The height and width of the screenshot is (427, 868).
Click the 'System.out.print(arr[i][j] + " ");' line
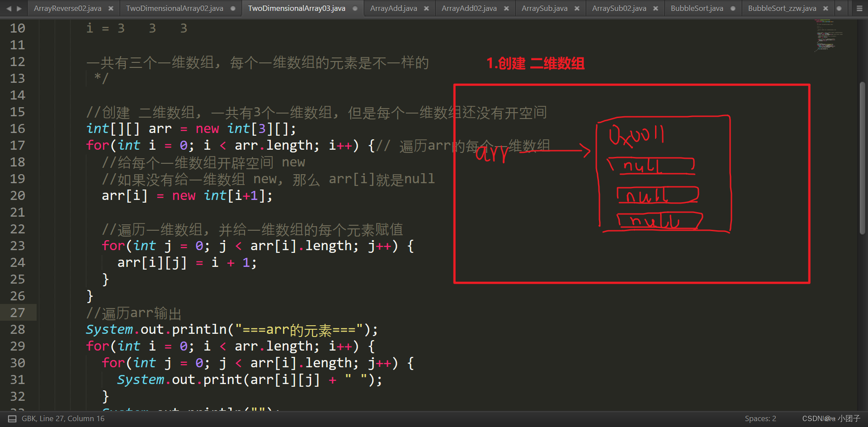250,380
